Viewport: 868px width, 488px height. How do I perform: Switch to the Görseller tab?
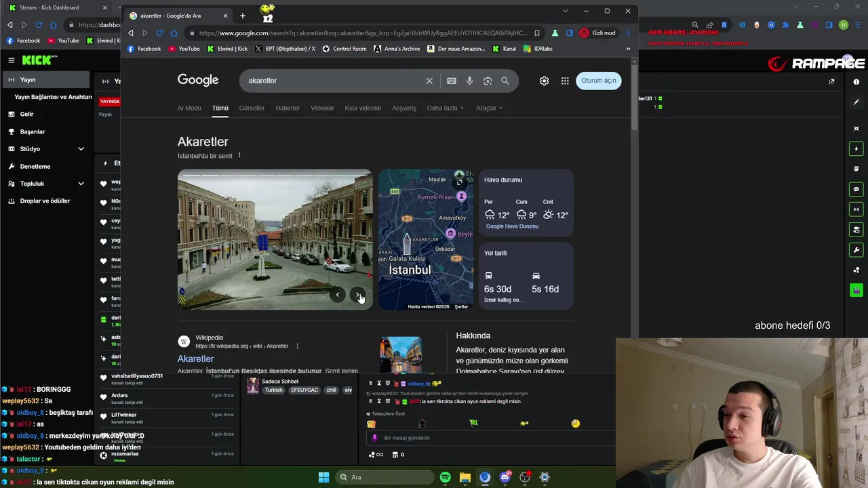tap(252, 108)
